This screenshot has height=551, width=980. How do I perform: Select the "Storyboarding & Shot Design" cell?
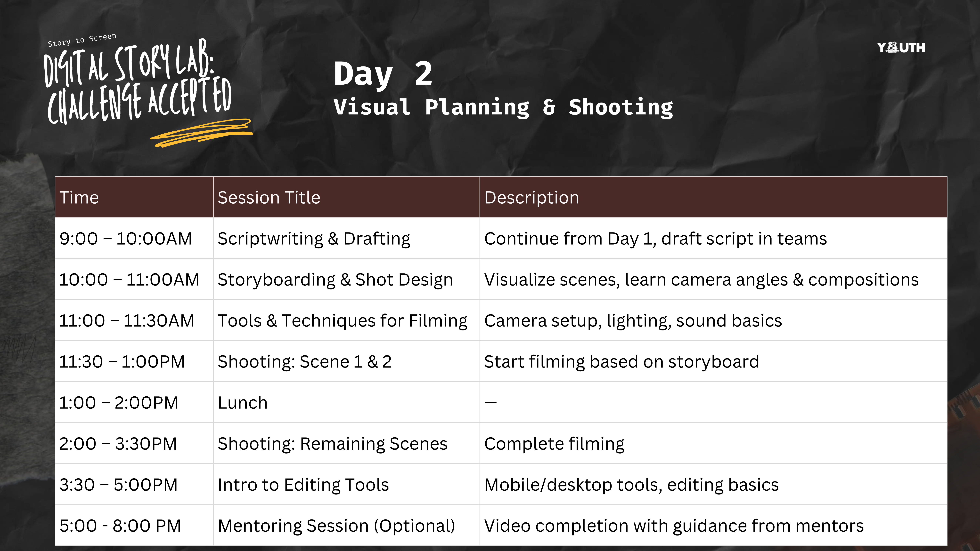point(335,280)
